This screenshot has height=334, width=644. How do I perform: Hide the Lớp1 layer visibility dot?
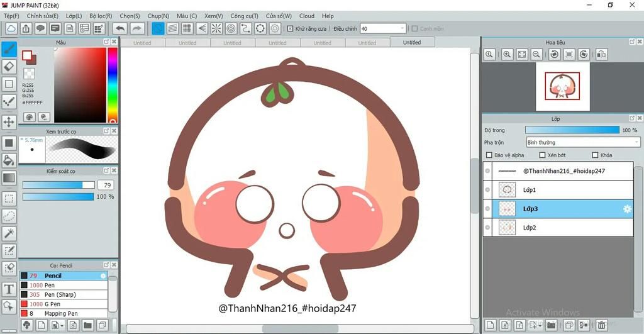487,190
